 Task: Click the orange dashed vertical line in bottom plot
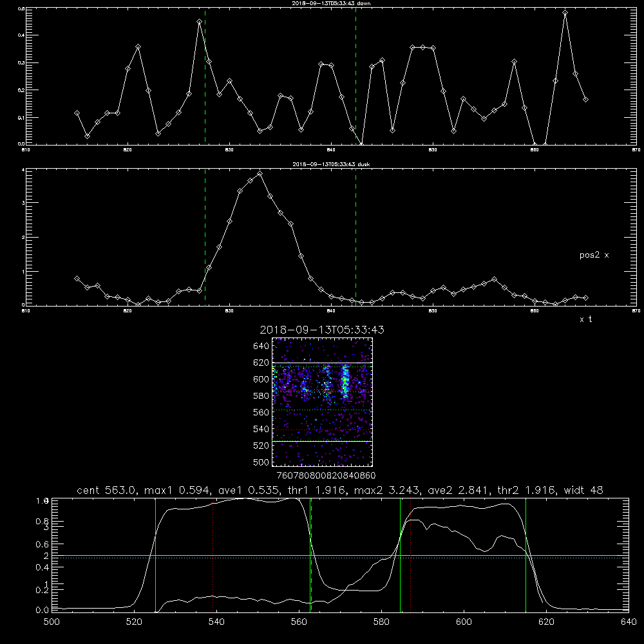click(311, 555)
